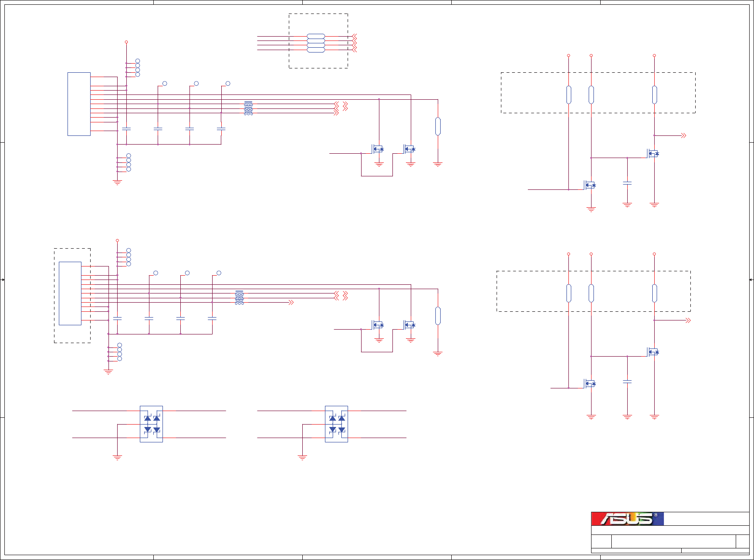Select the connector rectangle enclosed by a dashed outline
This screenshot has width=754, height=560.
point(70,293)
